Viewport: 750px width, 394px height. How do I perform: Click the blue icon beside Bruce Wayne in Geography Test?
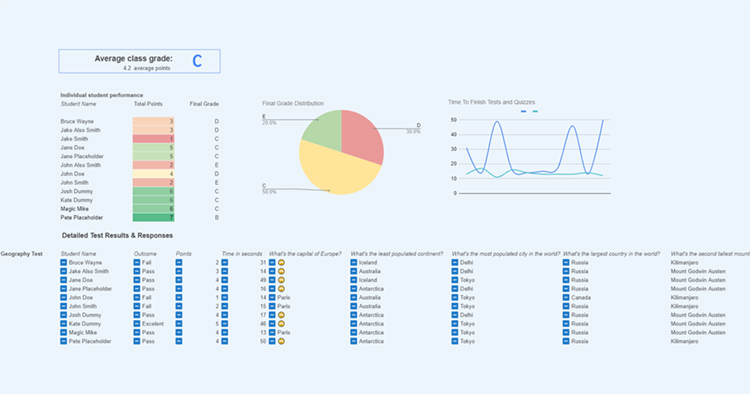click(x=64, y=263)
